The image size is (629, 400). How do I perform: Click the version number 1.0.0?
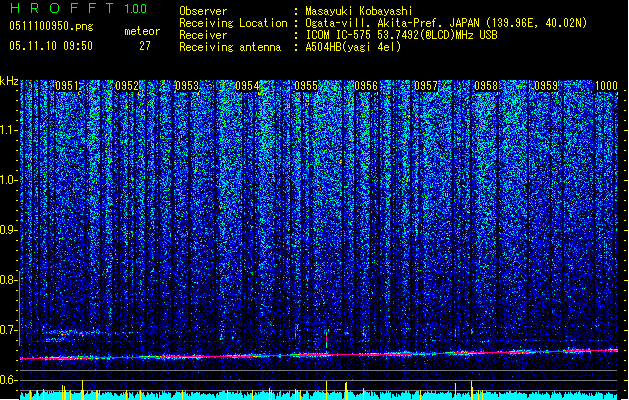pos(136,9)
